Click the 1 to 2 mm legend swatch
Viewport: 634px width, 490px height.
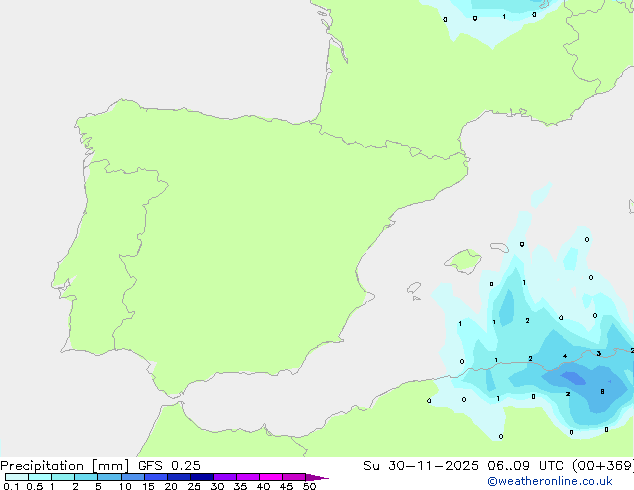point(63,477)
